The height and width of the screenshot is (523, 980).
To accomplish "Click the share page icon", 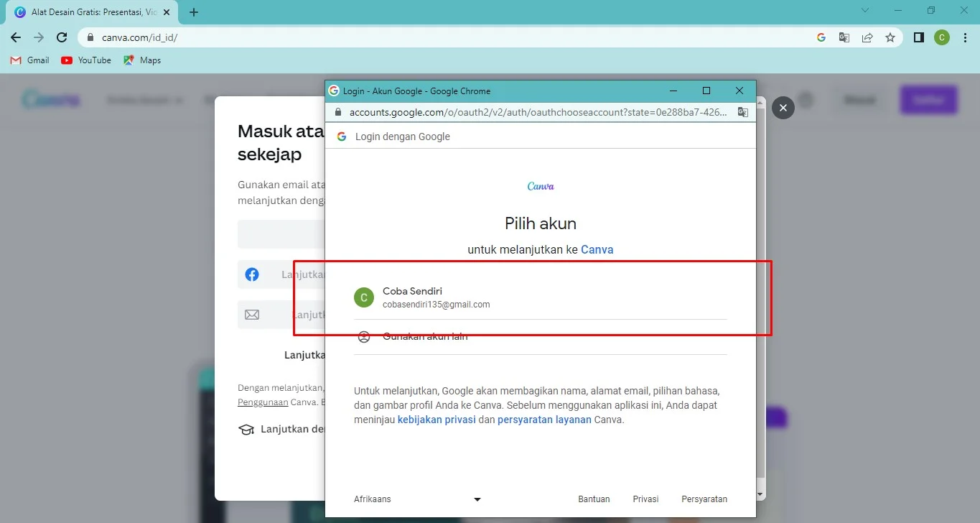I will [x=867, y=37].
